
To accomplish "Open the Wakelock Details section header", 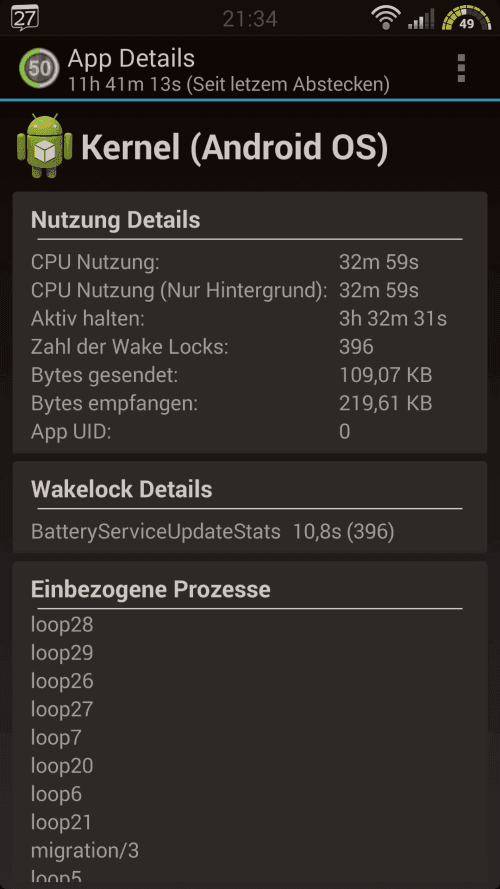I will point(122,489).
